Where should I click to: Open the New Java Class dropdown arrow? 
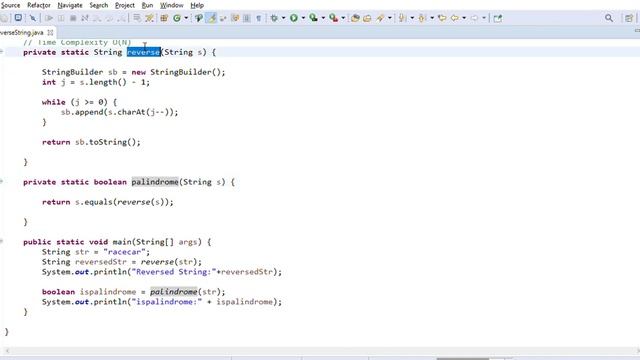point(186,18)
